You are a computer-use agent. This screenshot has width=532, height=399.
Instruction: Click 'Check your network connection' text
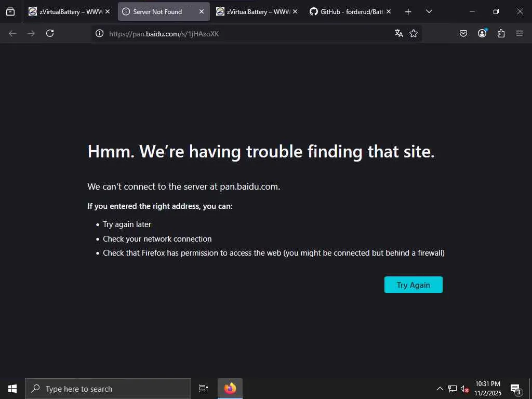(157, 239)
